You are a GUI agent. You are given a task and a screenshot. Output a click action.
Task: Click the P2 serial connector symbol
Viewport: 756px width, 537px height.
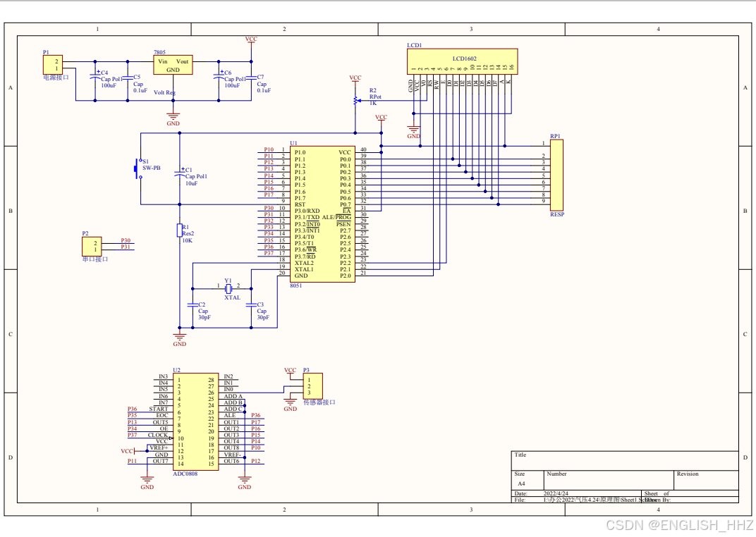tap(92, 247)
